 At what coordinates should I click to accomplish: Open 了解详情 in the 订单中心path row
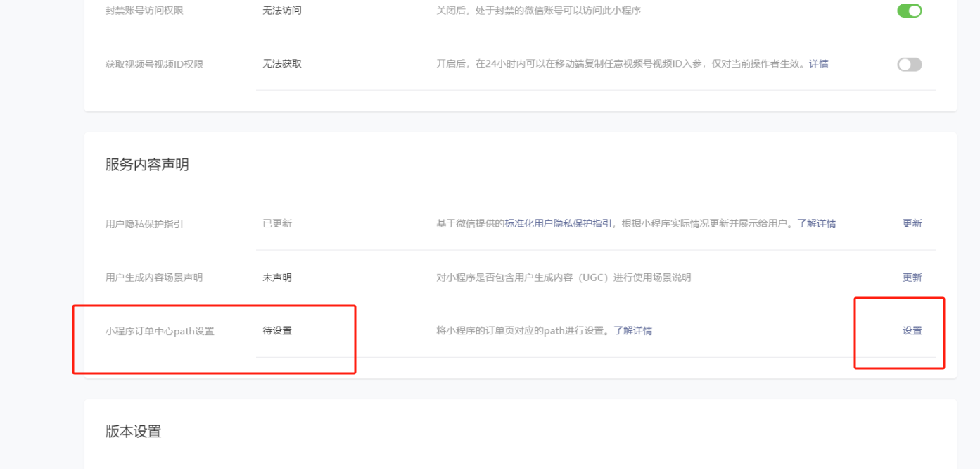[632, 331]
